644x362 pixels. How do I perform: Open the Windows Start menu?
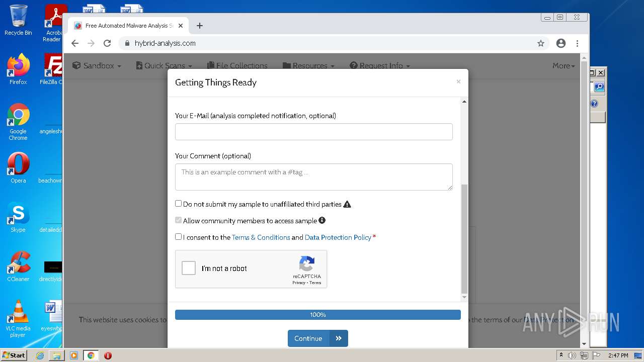[14, 355]
